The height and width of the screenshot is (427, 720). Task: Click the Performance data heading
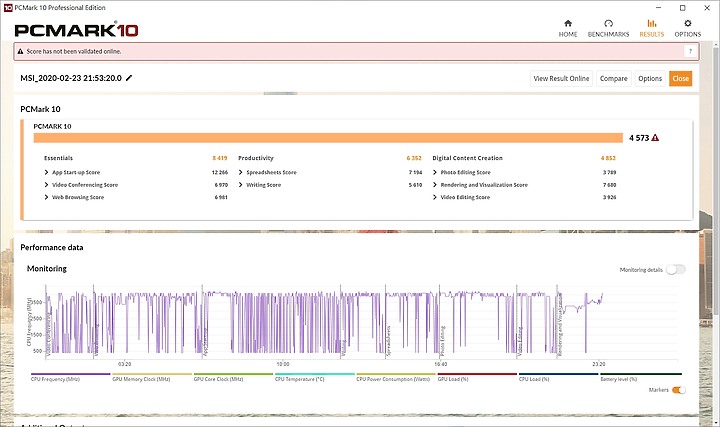52,247
